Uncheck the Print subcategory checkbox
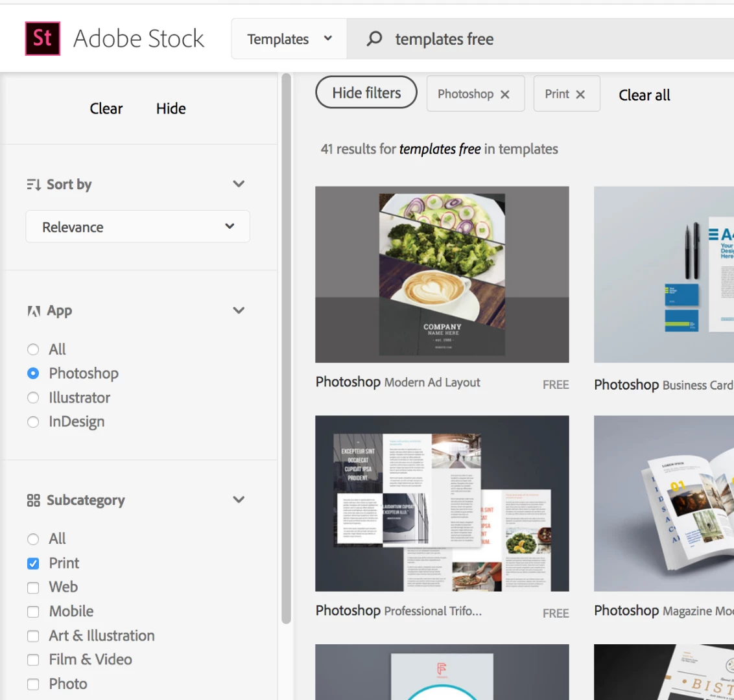 coord(33,563)
